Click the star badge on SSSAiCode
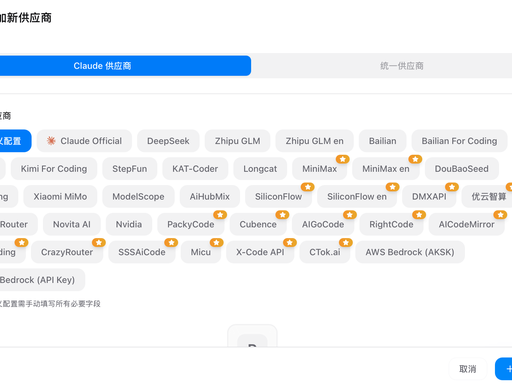Image resolution: width=512 pixels, height=384 pixels. (x=171, y=242)
